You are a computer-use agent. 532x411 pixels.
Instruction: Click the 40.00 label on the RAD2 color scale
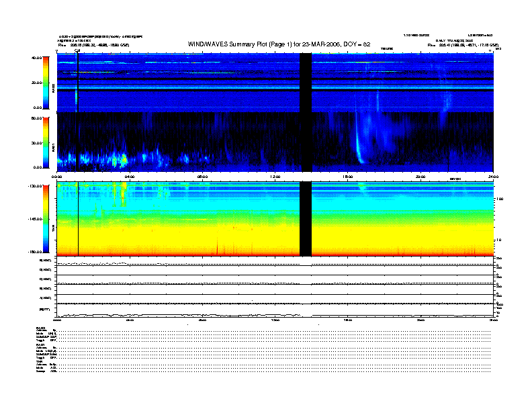tap(36, 58)
